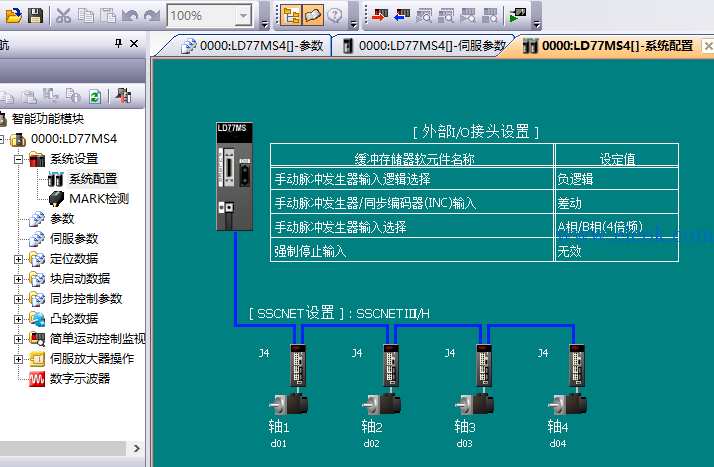Select 智能功能模块 root node
This screenshot has height=467, width=714.
[48, 119]
